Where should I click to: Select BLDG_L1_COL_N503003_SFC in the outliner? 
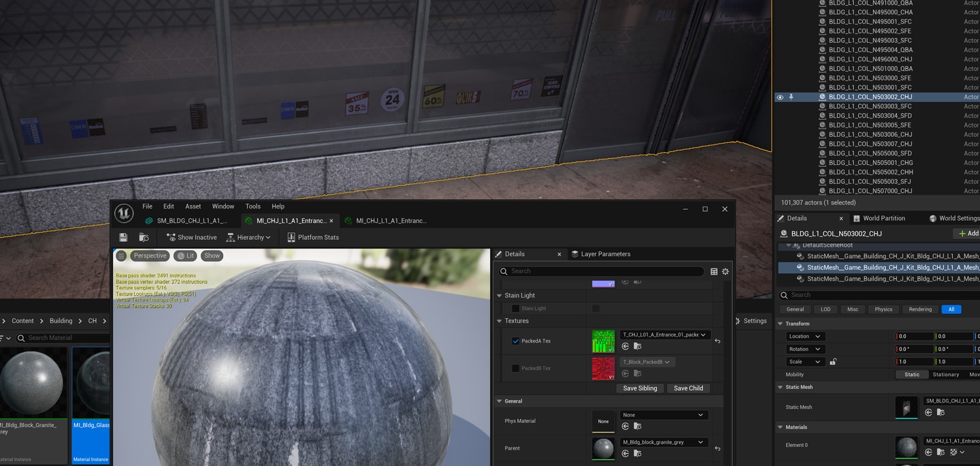pyautogui.click(x=870, y=106)
